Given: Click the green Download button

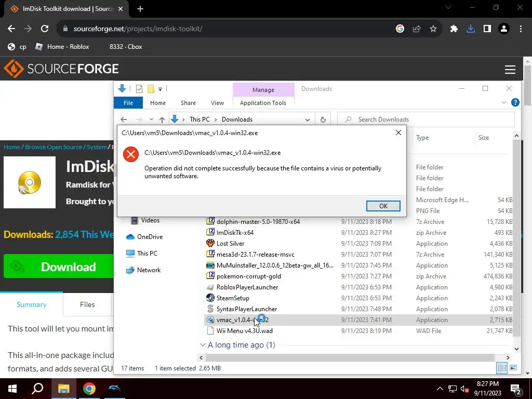Looking at the screenshot, I should (x=59, y=267).
